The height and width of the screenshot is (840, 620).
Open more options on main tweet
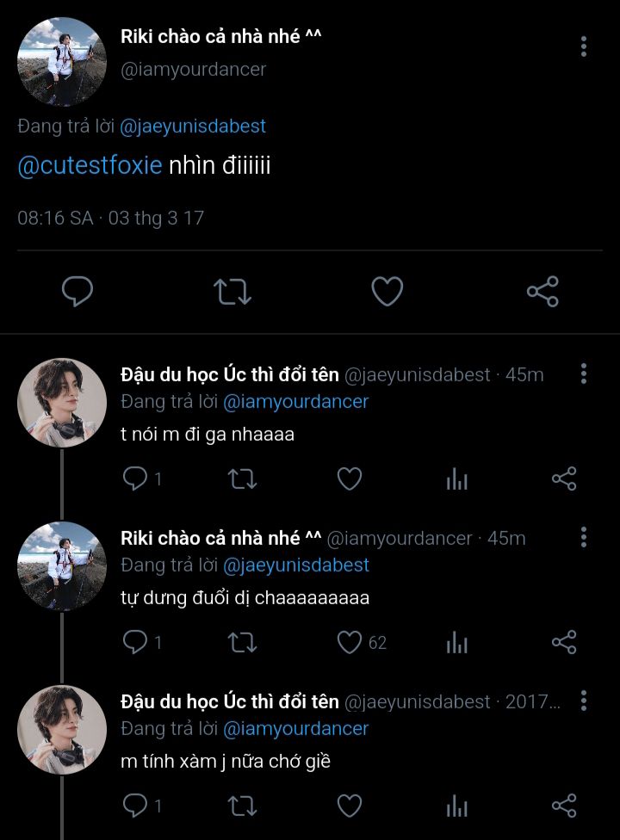point(584,46)
